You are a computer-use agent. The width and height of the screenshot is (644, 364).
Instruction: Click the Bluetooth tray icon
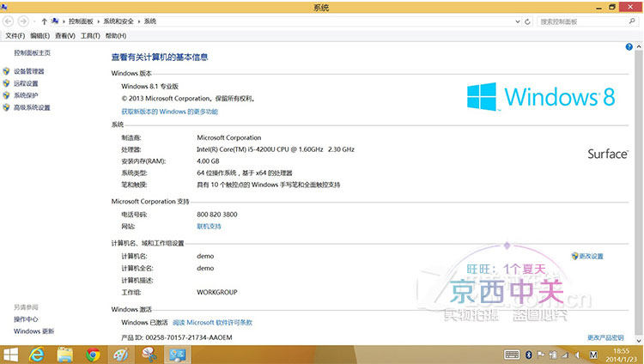click(x=529, y=355)
